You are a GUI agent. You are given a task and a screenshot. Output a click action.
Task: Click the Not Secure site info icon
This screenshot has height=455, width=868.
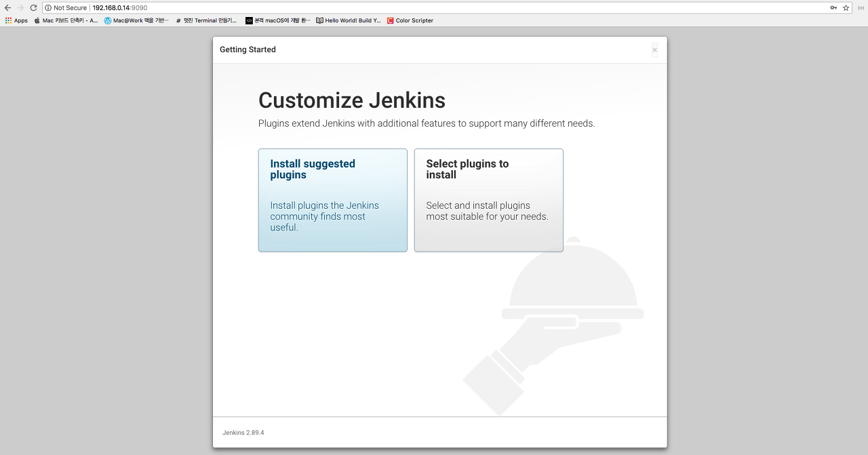(x=49, y=7)
